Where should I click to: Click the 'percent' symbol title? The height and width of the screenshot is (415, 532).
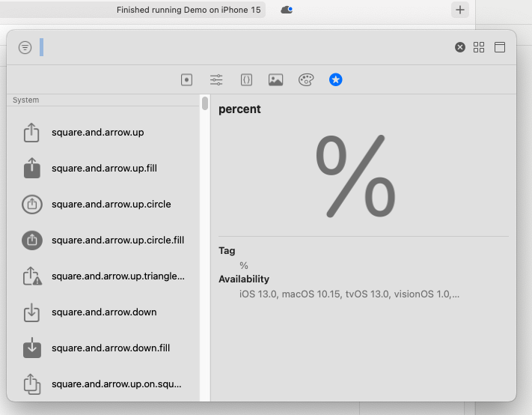tap(239, 109)
